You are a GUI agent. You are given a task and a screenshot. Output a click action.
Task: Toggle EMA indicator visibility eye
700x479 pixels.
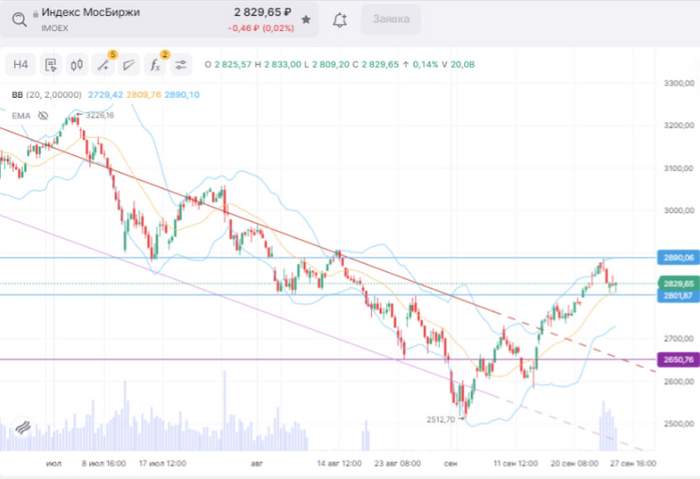point(43,114)
